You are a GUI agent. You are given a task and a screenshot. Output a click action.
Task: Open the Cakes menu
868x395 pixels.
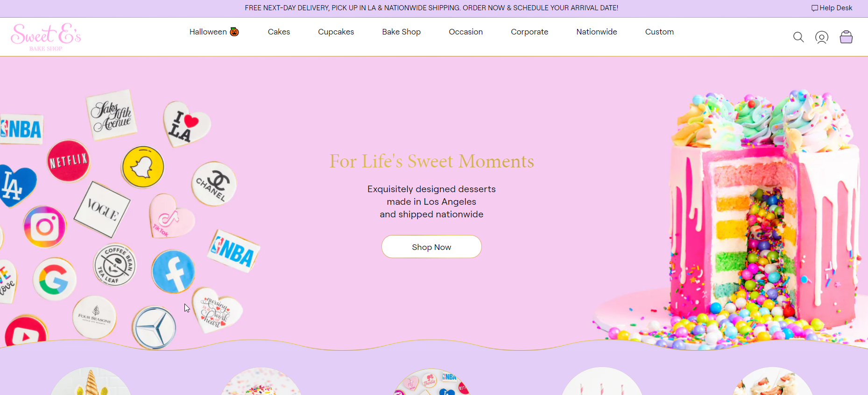pyautogui.click(x=279, y=32)
